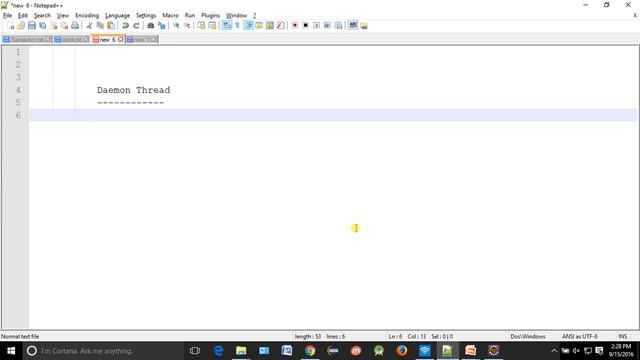Select the 'new 6' tab
Screen dimensions: 640x360
pos(107,40)
